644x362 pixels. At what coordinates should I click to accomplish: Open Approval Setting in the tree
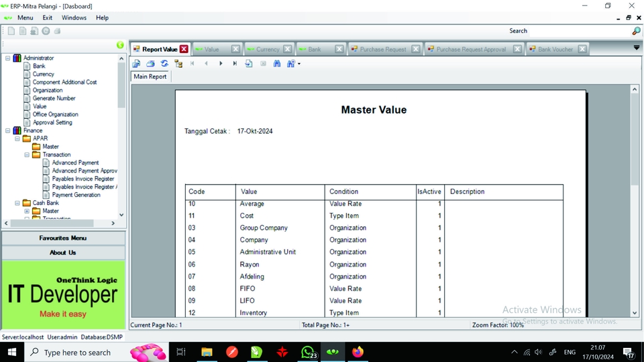(52, 123)
